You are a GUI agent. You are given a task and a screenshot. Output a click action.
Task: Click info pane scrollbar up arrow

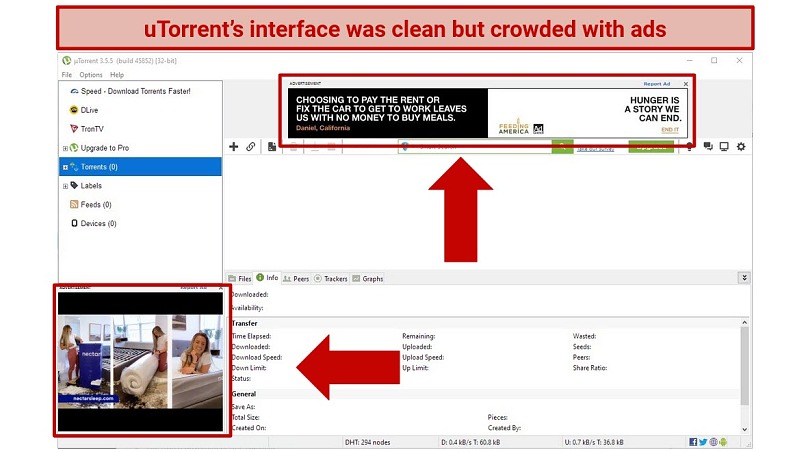tap(744, 322)
